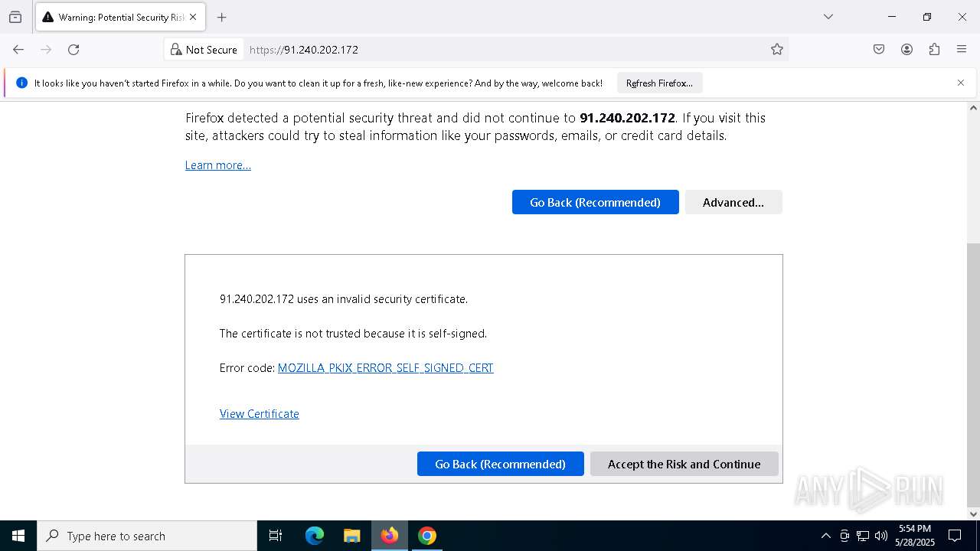The width and height of the screenshot is (980, 551).
Task: Click text "The certificate is not trusted because it is self-signed."
Action: click(x=353, y=334)
